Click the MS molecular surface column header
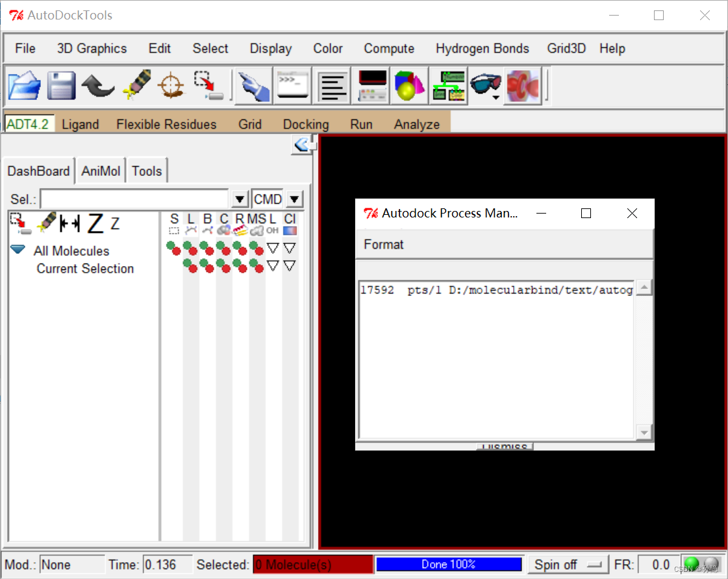 257,224
